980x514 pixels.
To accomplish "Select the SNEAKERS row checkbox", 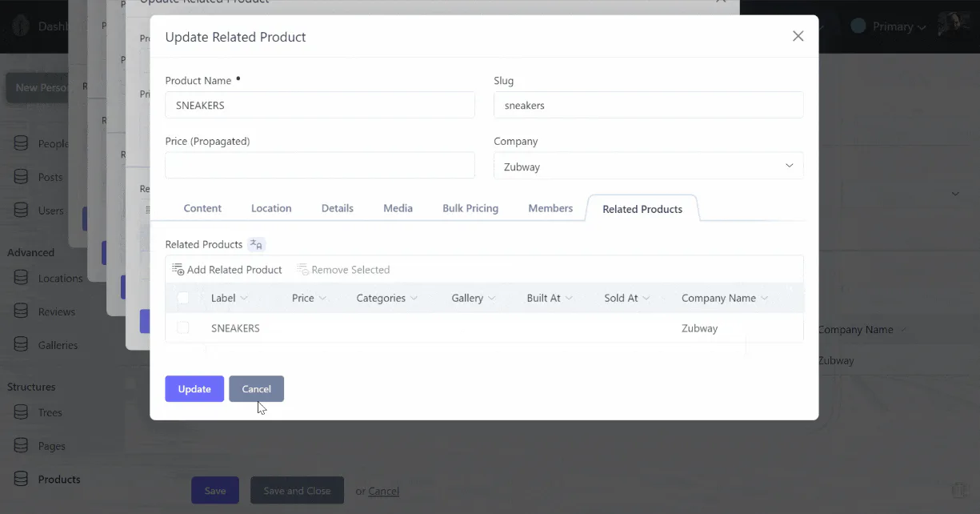I will [x=183, y=327].
